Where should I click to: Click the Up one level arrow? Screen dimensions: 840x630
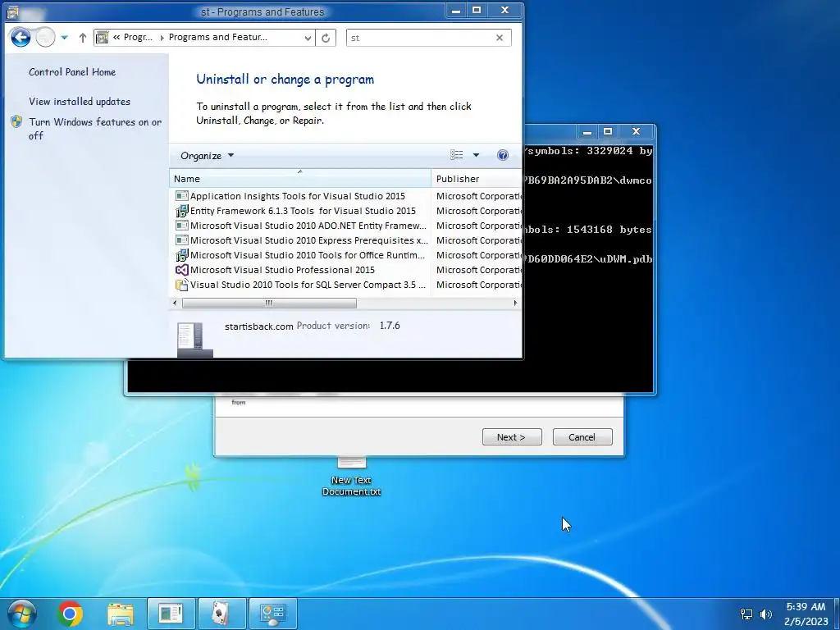[83, 38]
